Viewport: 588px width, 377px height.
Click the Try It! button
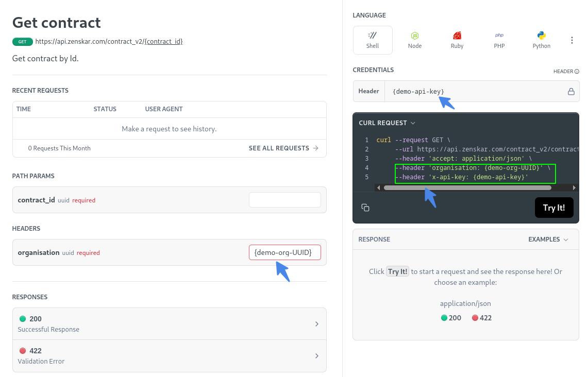pos(554,208)
